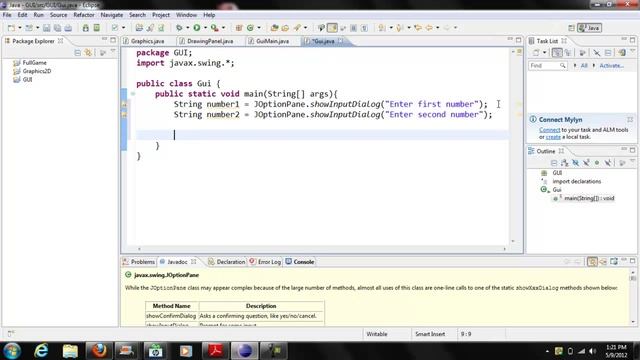Image resolution: width=640 pixels, height=360 pixels.
Task: Click the Sort icon in Outline toolbar
Action: [565, 163]
